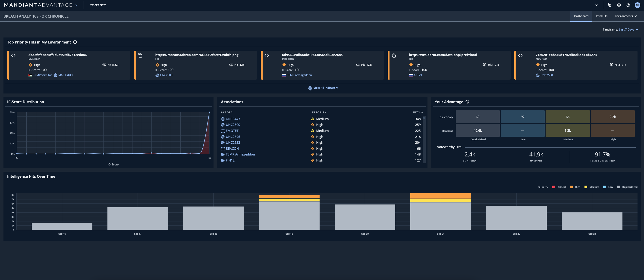Open the help question mark icon
The height and width of the screenshot is (280, 644).
[x=628, y=5]
